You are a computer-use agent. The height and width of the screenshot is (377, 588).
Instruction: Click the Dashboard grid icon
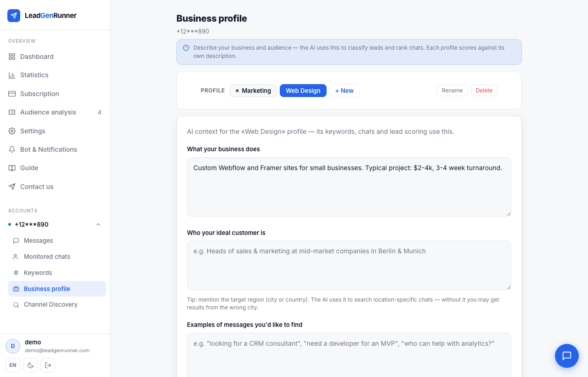coord(12,57)
